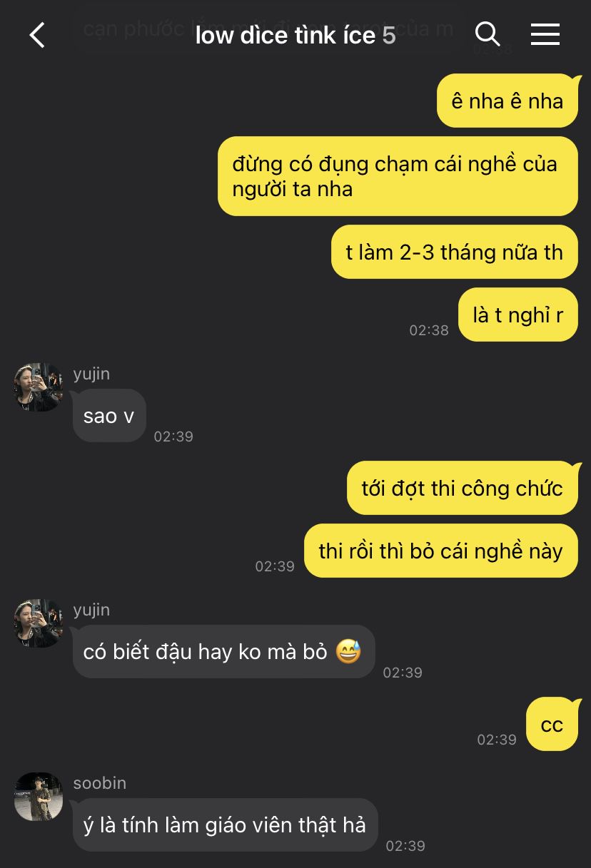Viewport: 591px width, 868px height.
Task: Select the 'sao v' message bubble
Action: tap(109, 416)
